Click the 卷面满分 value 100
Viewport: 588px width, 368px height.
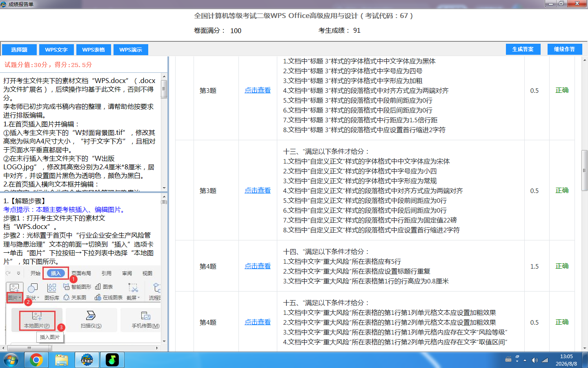point(236,31)
